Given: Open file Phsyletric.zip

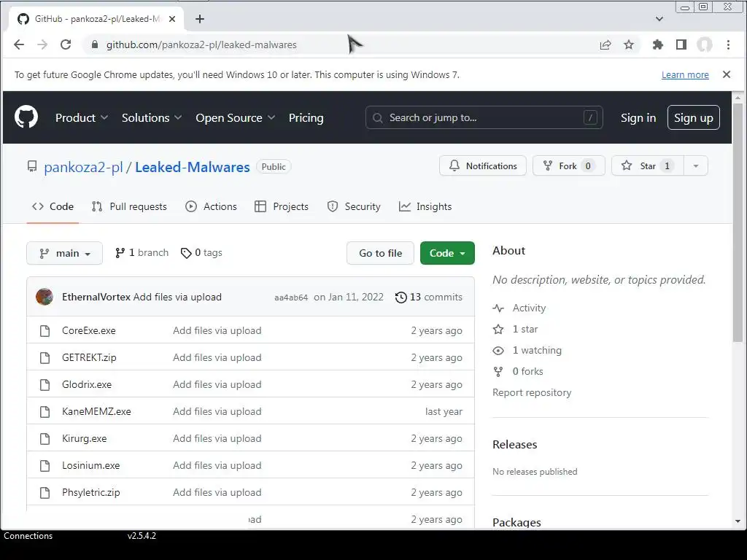Looking at the screenshot, I should coord(91,492).
